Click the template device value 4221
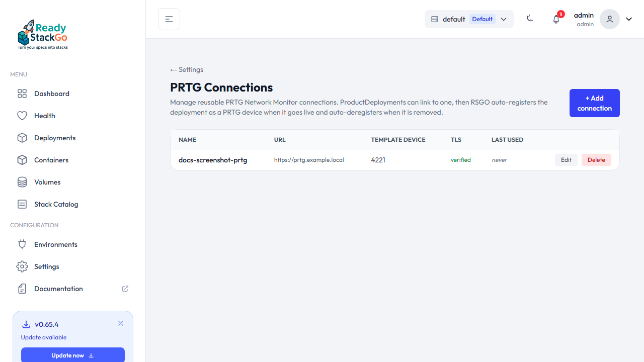 378,160
